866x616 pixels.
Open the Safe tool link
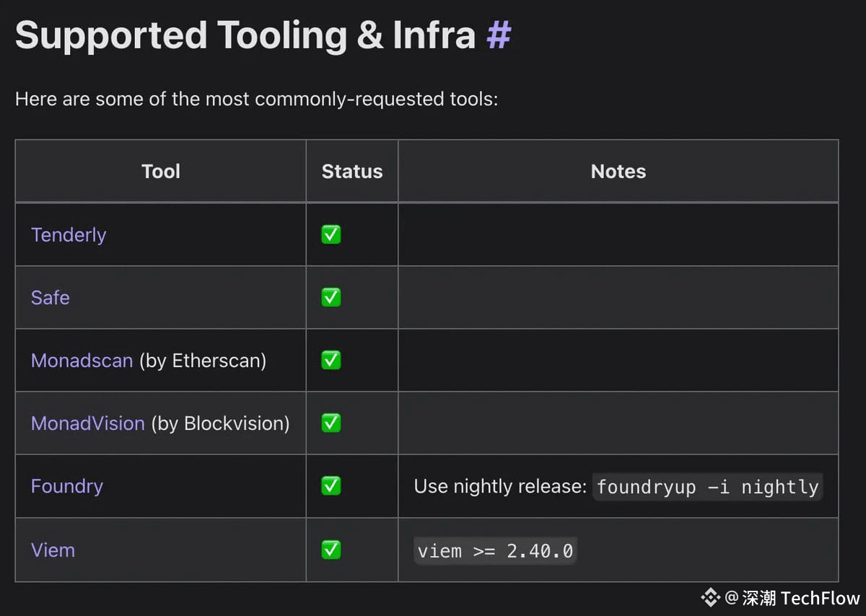tap(51, 298)
